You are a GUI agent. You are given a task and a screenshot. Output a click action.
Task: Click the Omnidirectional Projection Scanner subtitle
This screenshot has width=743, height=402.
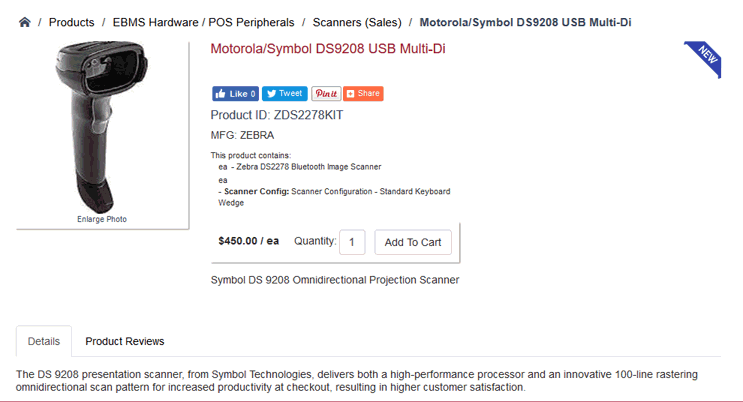pos(335,280)
